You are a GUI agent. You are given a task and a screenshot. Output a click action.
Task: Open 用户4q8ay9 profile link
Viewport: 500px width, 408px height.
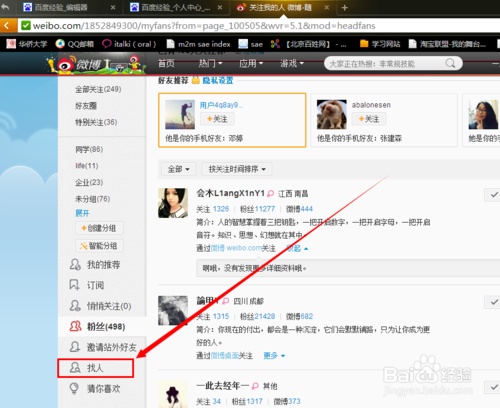click(x=221, y=105)
